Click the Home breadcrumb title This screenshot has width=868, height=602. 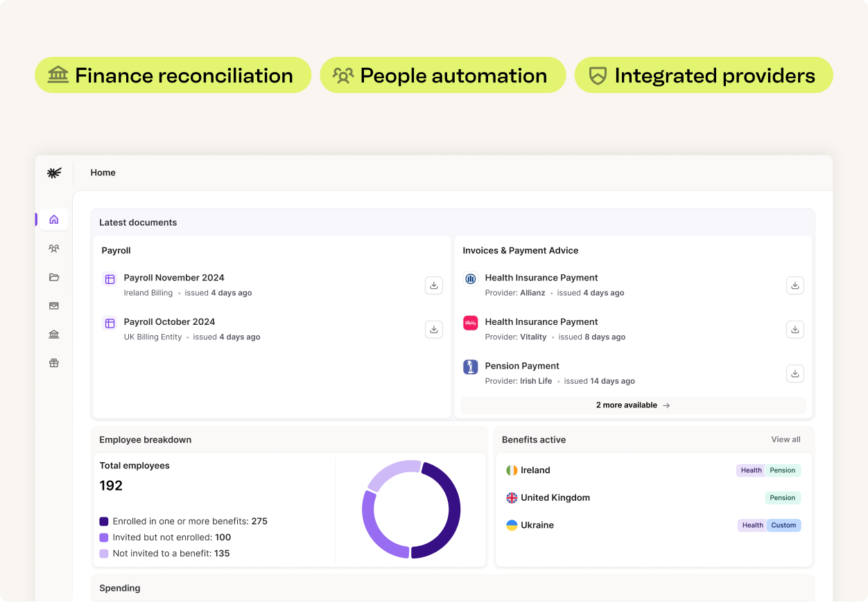103,172
